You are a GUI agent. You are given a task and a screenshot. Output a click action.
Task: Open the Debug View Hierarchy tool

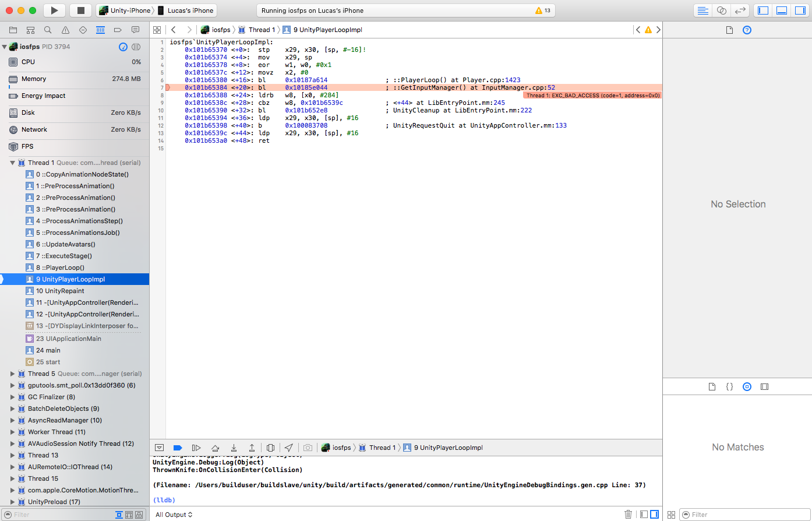270,448
